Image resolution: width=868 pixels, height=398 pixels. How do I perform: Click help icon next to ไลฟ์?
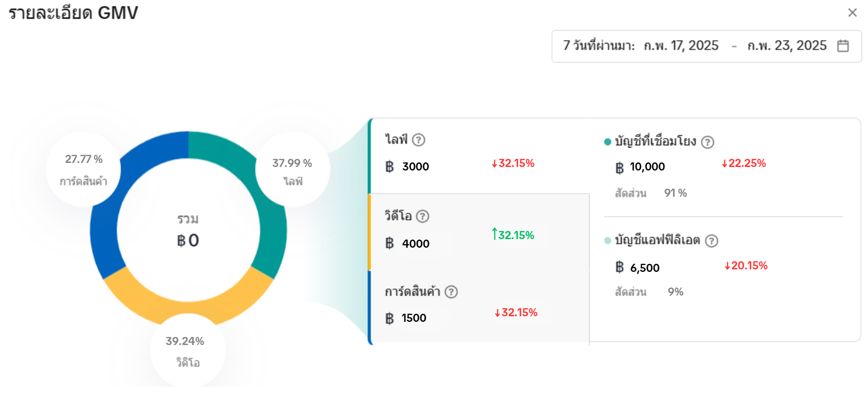(418, 140)
